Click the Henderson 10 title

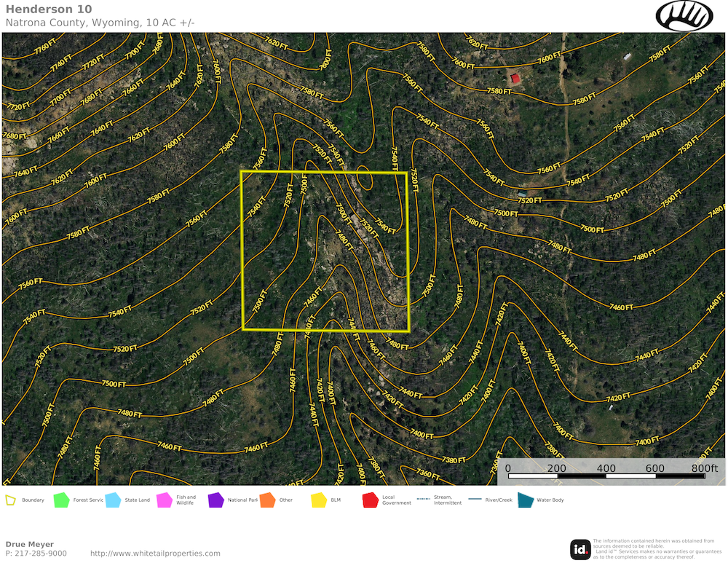coord(49,9)
